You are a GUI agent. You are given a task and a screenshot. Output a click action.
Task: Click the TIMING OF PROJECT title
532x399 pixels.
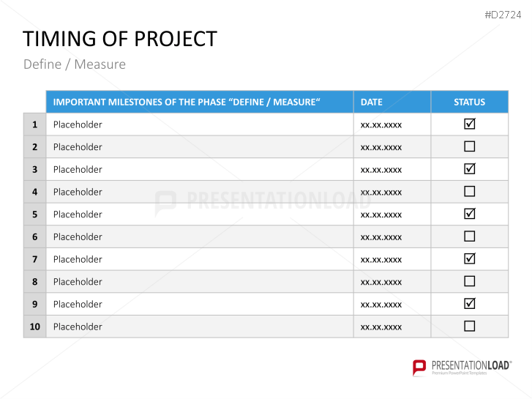click(120, 39)
